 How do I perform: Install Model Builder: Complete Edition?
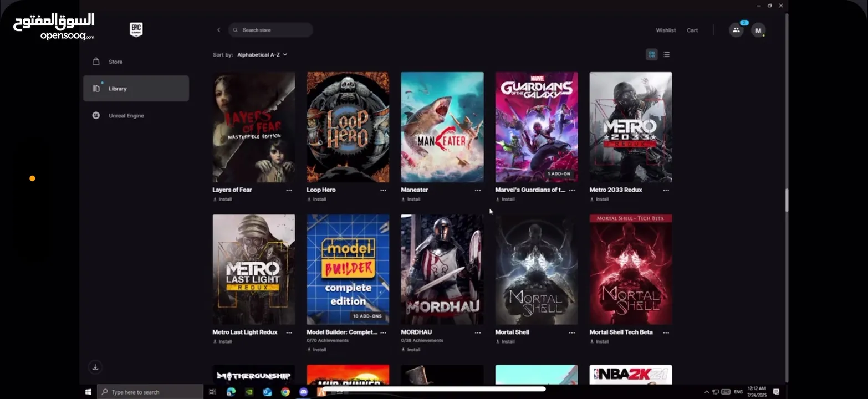[316, 350]
